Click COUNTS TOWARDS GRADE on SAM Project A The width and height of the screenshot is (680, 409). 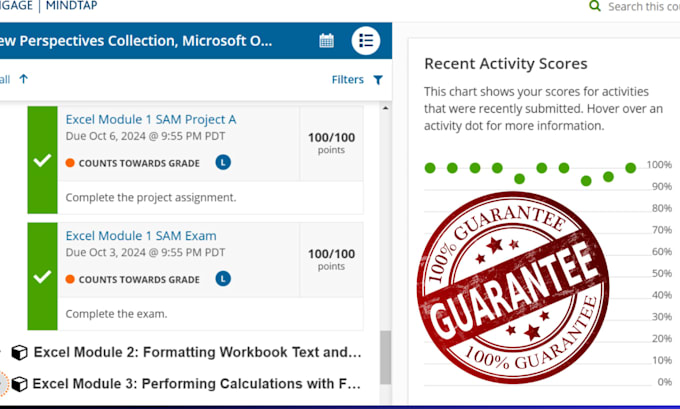pyautogui.click(x=139, y=163)
